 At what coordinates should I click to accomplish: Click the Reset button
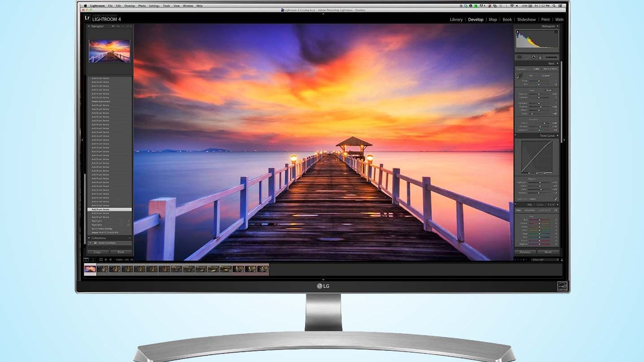point(548,252)
